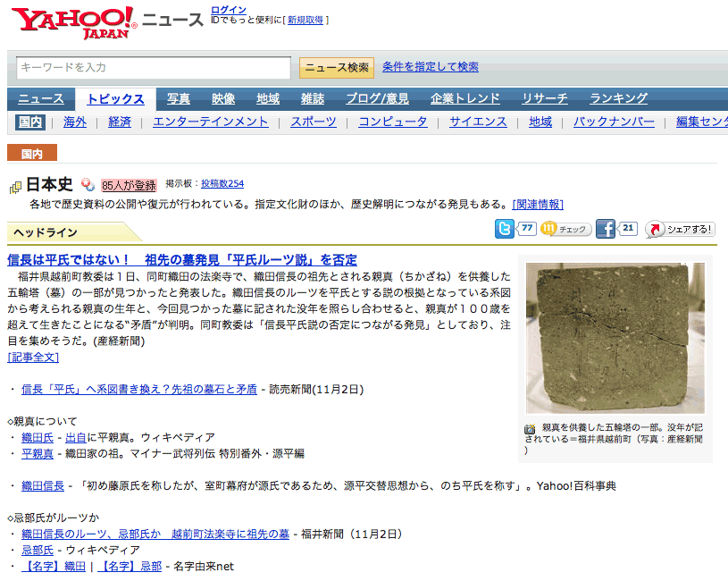Open the 投稿数254 bulletin board link

222,183
